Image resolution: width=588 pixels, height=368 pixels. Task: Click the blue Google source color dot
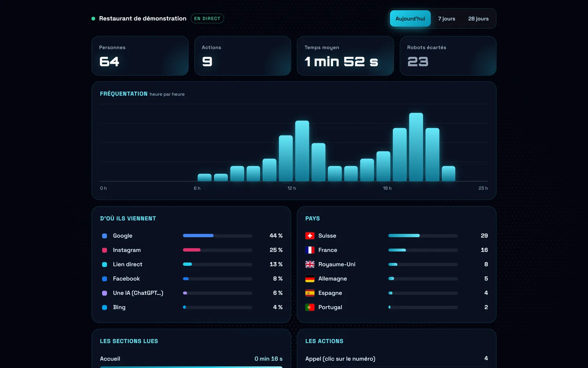point(104,236)
